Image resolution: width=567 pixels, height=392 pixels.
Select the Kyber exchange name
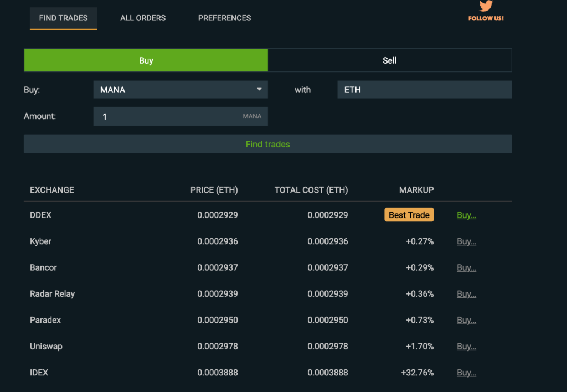[x=40, y=241]
